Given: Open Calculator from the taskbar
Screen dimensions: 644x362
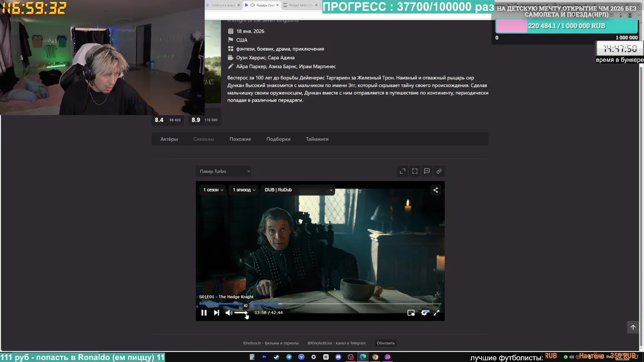Looking at the screenshot, I should 252,357.
